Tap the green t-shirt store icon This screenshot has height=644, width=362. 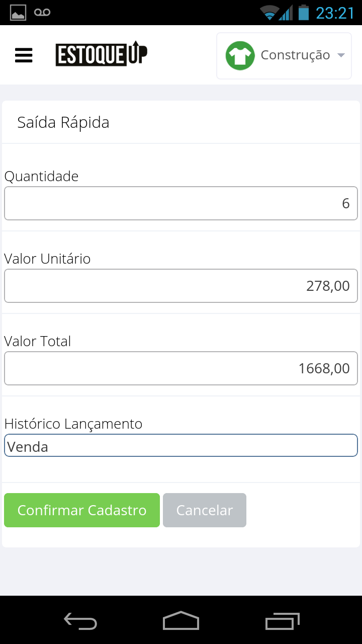tap(240, 55)
